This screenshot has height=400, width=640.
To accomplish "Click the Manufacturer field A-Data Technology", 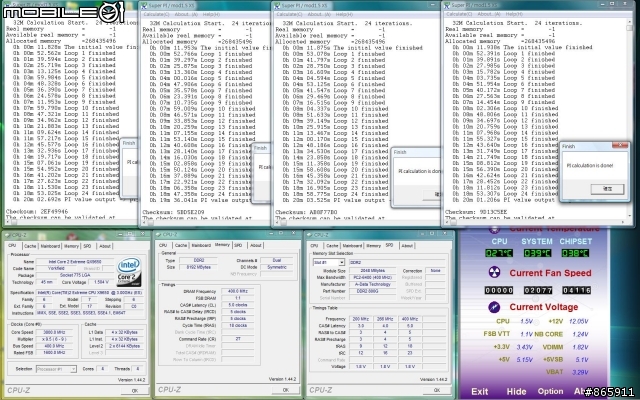I will click(x=372, y=284).
